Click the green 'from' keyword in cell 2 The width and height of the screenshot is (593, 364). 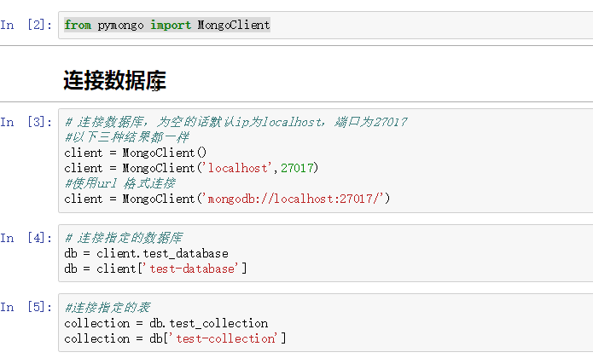point(78,25)
